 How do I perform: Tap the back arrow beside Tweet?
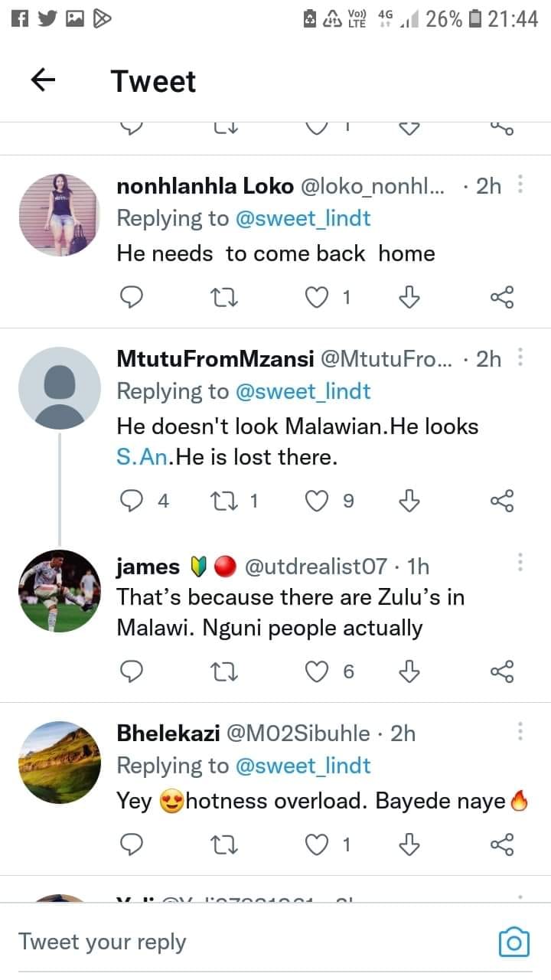[44, 80]
